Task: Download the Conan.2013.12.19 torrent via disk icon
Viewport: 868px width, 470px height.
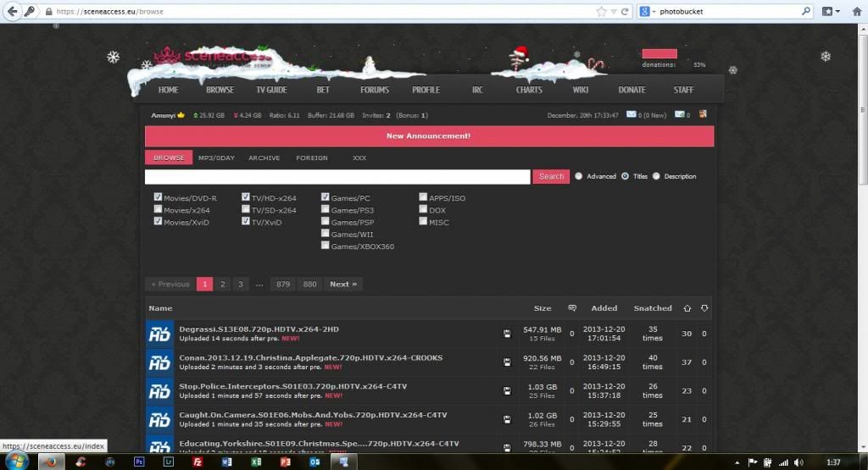Action: (x=507, y=362)
